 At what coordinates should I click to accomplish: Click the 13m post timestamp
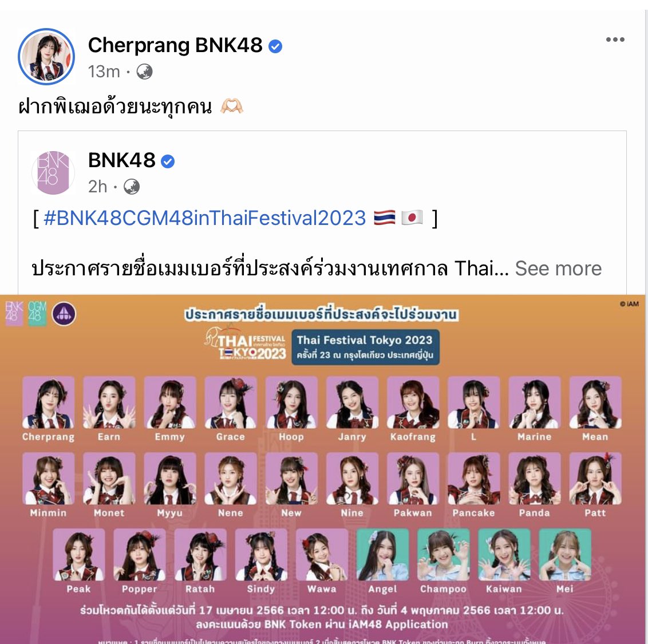[x=104, y=72]
